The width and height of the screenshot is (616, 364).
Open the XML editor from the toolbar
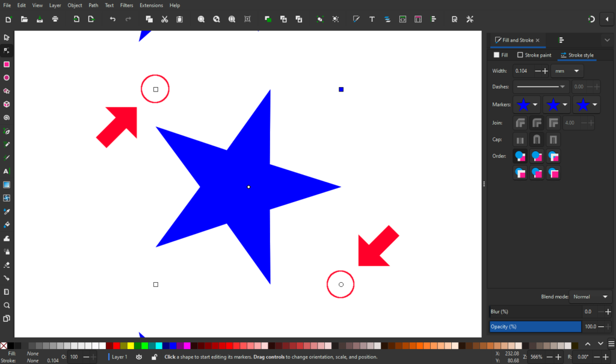point(402,19)
